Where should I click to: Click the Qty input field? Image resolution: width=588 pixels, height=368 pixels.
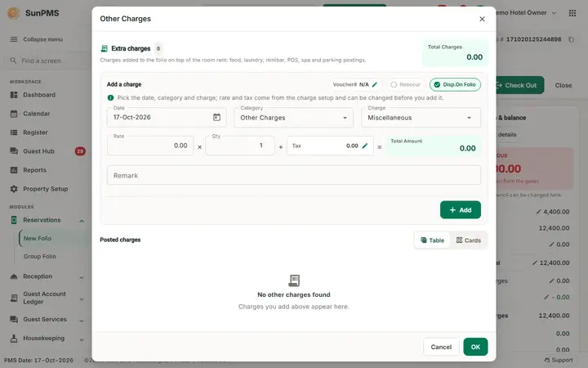pyautogui.click(x=240, y=146)
